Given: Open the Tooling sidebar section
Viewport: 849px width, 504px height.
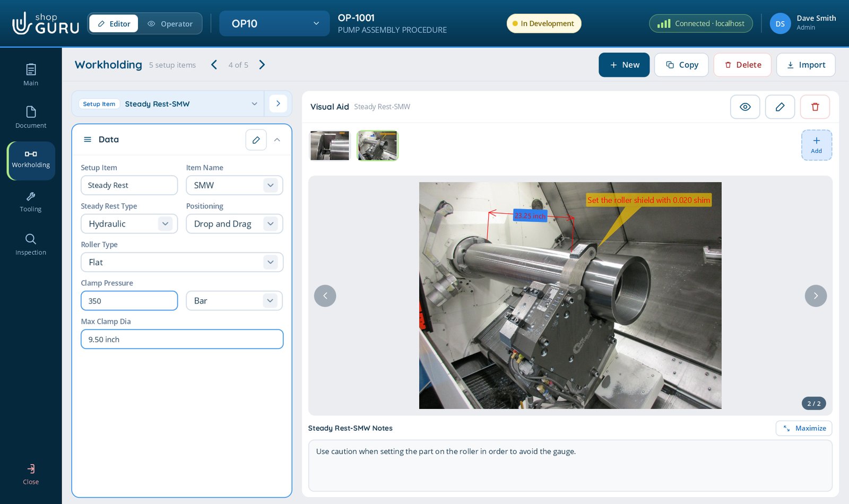Looking at the screenshot, I should tap(31, 202).
